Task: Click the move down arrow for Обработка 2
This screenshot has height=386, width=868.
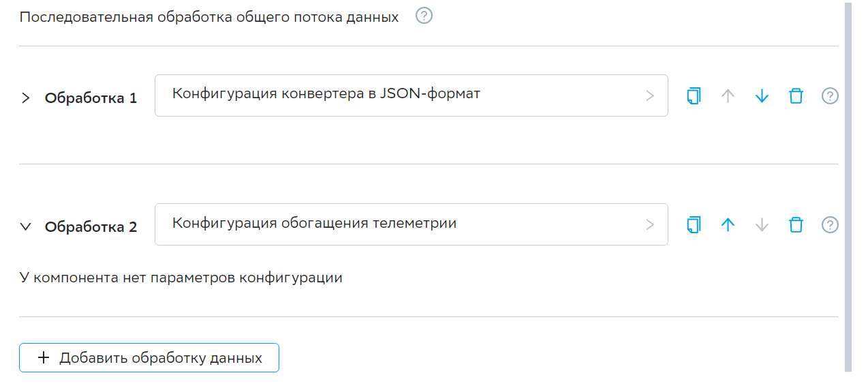Action: 762,224
